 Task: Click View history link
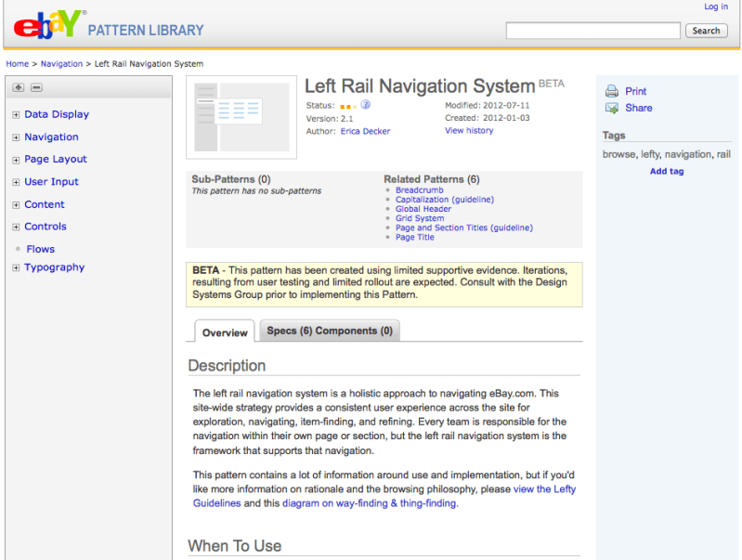pos(469,131)
